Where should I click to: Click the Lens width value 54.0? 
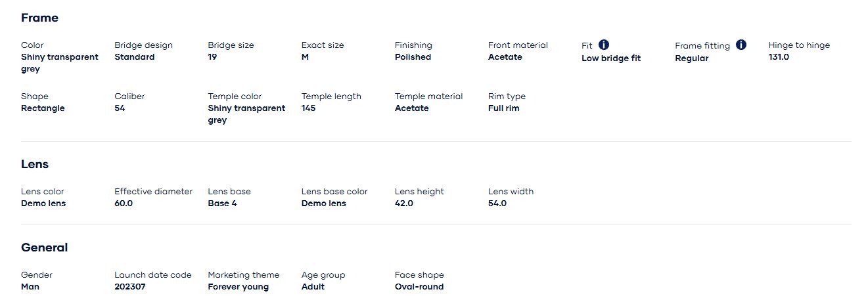[x=497, y=204]
